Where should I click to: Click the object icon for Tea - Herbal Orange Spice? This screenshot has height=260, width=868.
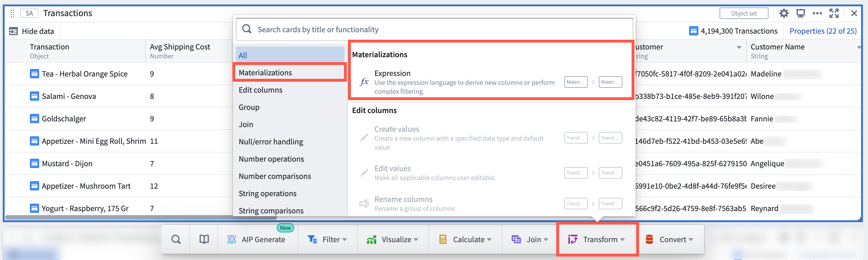(35, 74)
